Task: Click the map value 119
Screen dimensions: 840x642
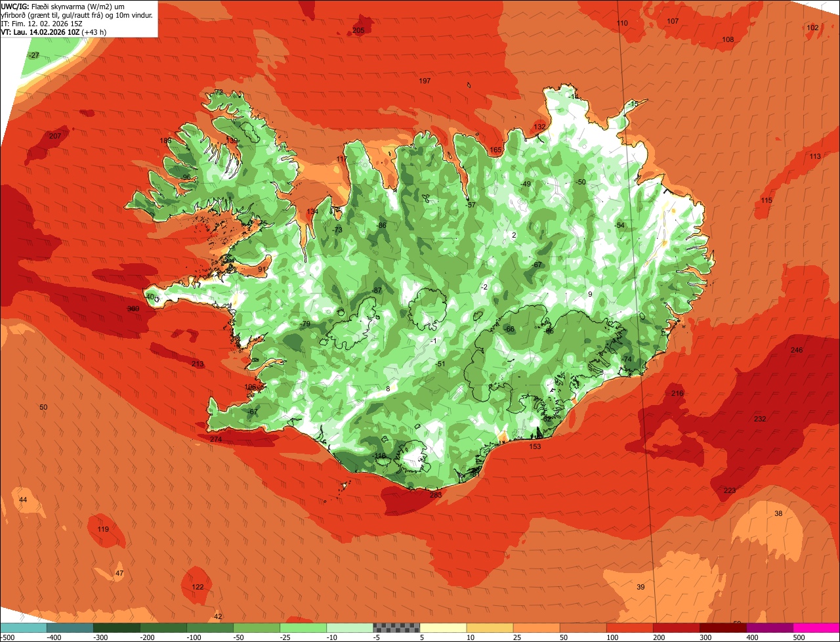Action: point(103,530)
